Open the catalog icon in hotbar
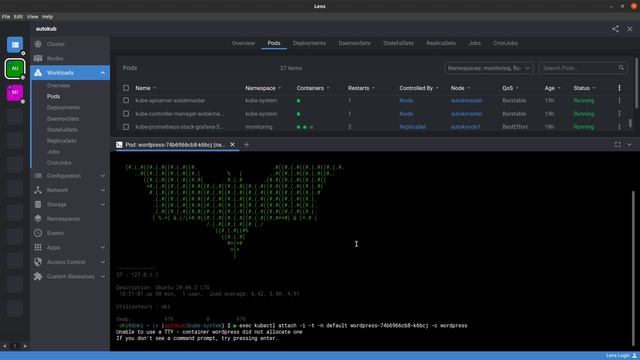The image size is (640, 360). (15, 45)
